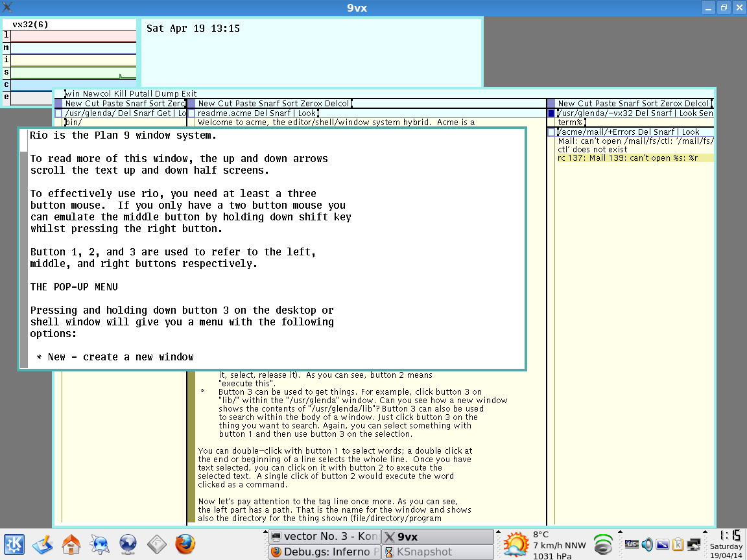Click Exit in the acme top tag
This screenshot has width=747, height=560.
(189, 94)
